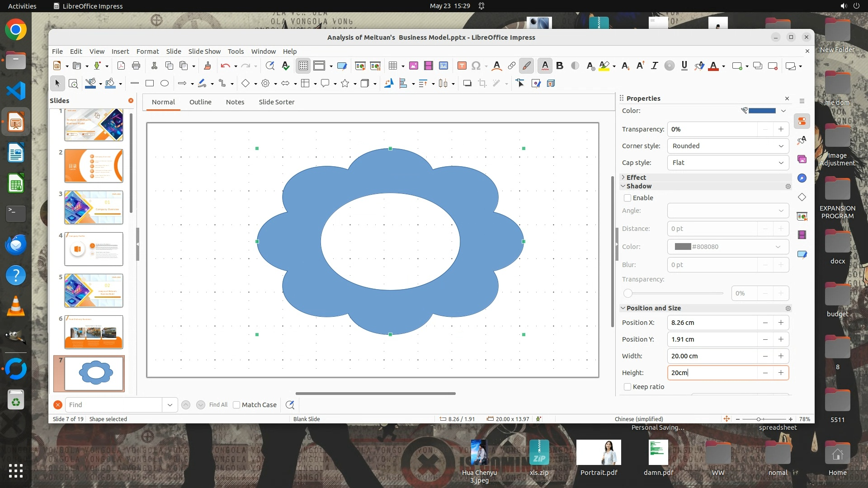This screenshot has width=868, height=488.
Task: Open the Slide Show menu
Action: [204, 52]
